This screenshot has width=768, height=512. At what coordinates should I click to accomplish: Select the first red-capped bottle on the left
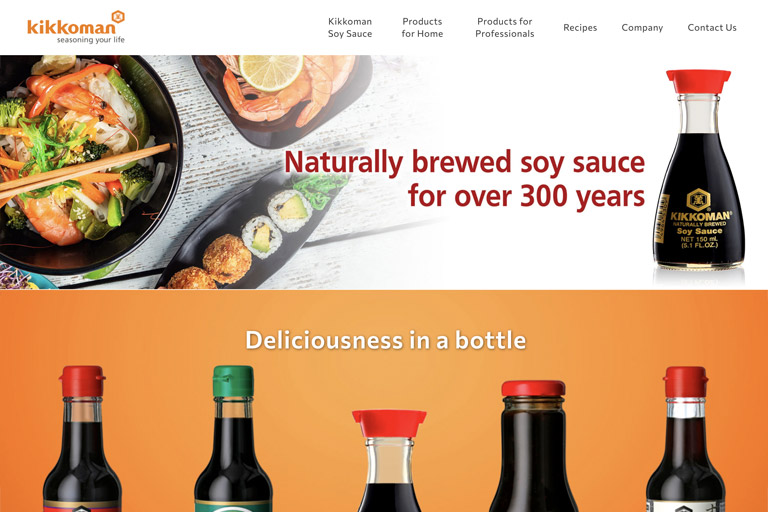click(82, 439)
